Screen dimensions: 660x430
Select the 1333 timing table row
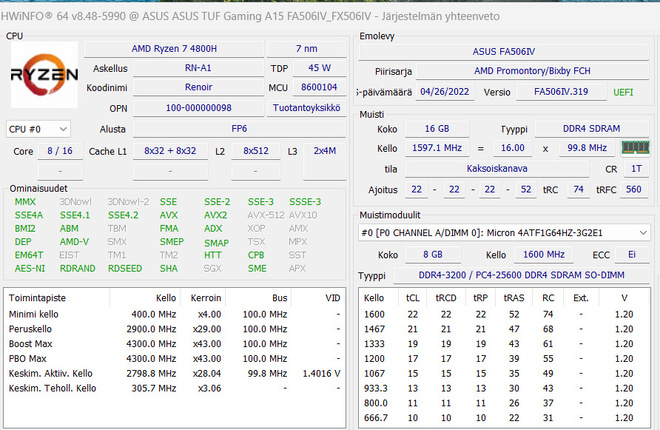coord(504,344)
